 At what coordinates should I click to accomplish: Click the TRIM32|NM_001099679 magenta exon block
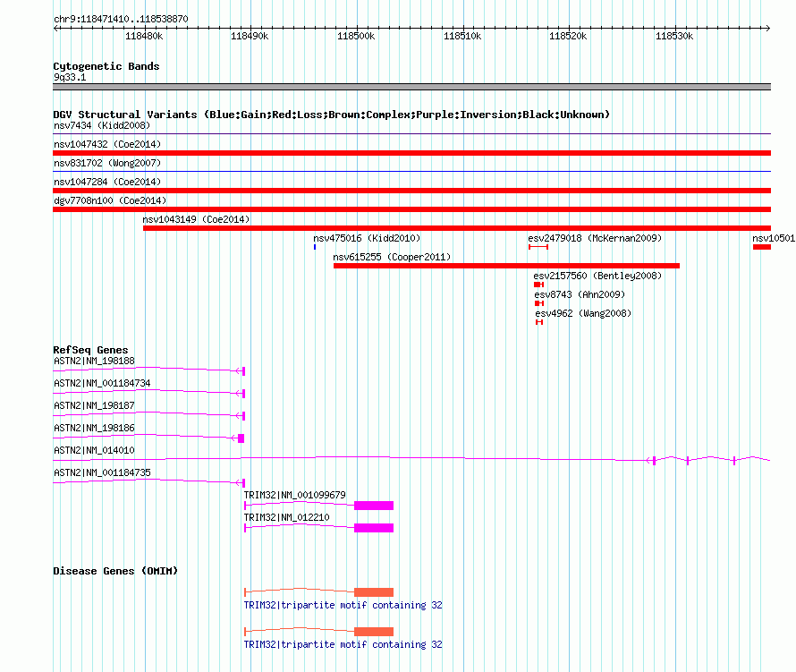tap(374, 506)
